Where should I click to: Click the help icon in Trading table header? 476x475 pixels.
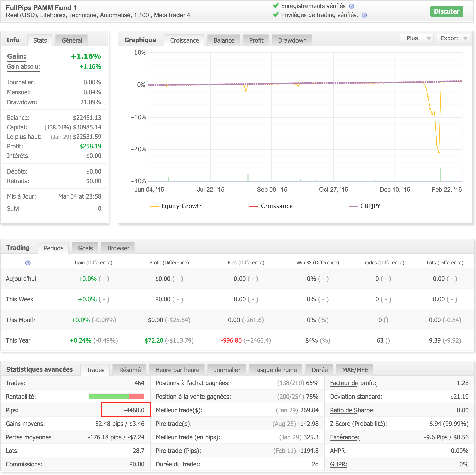(28, 263)
